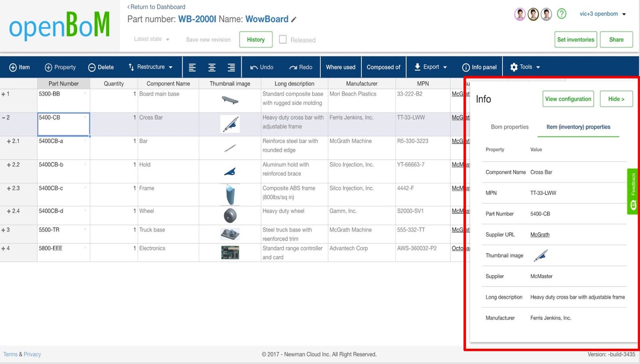
Task: Collapse row 2 with the minus icon
Action: 3,118
